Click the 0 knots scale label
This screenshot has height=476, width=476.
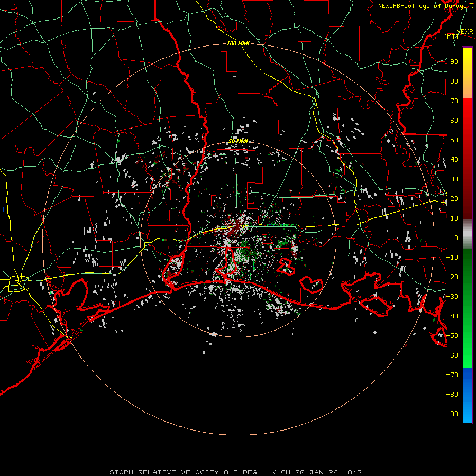(x=456, y=237)
